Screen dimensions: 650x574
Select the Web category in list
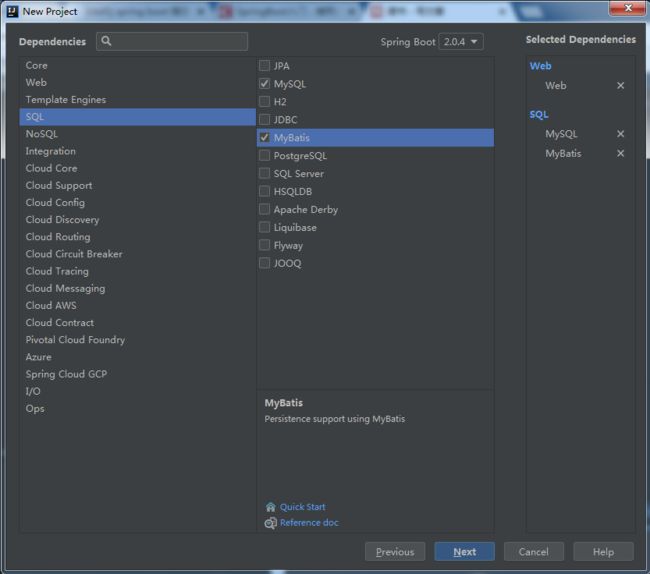(138, 82)
